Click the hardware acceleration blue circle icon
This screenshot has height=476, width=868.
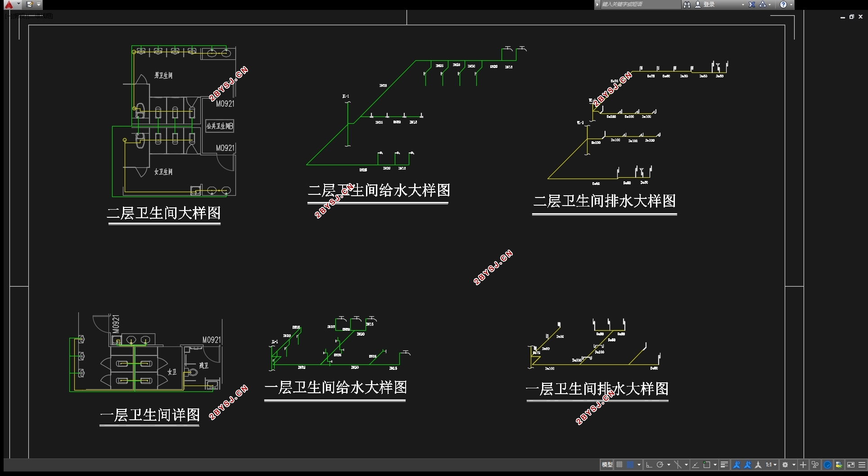(827, 465)
